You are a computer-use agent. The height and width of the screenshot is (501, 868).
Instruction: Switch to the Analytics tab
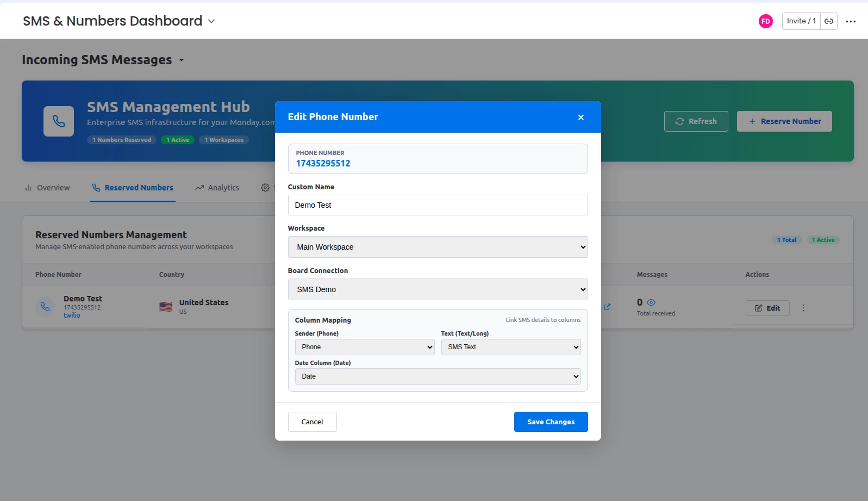point(217,188)
